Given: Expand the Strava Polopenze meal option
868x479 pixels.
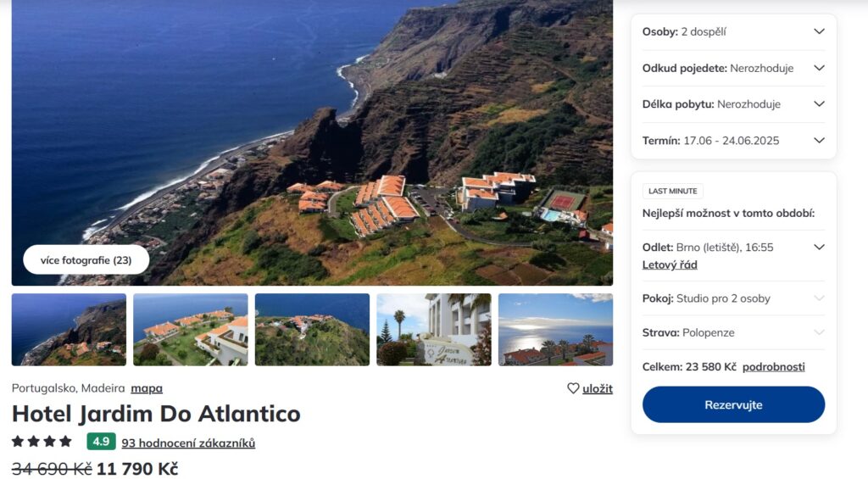Looking at the screenshot, I should [819, 332].
